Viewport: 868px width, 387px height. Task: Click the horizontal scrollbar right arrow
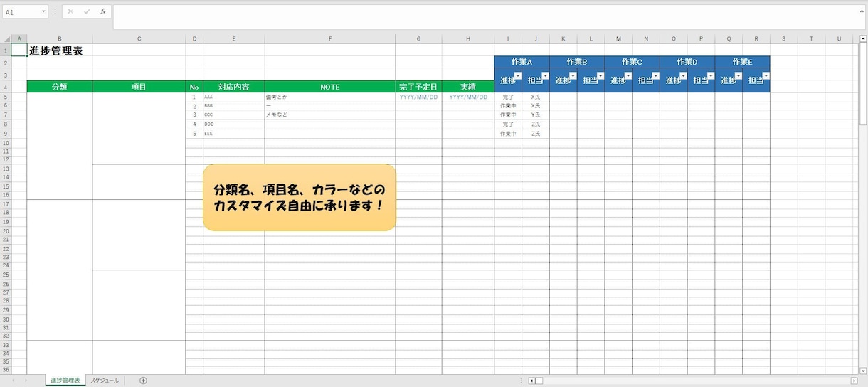854,381
